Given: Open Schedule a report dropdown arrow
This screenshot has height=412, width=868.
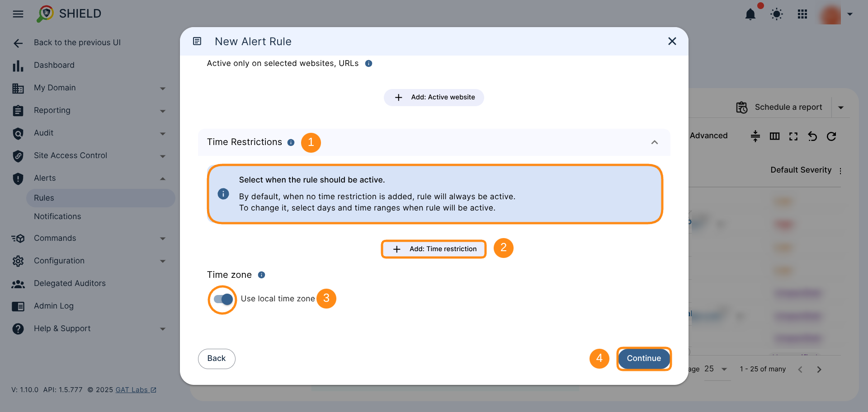Looking at the screenshot, I should [x=841, y=108].
